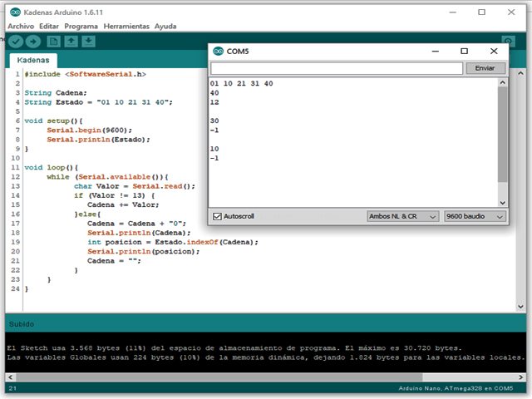Minimize the Kadenas Arduino main window
This screenshot has height=399, width=532.
point(452,12)
